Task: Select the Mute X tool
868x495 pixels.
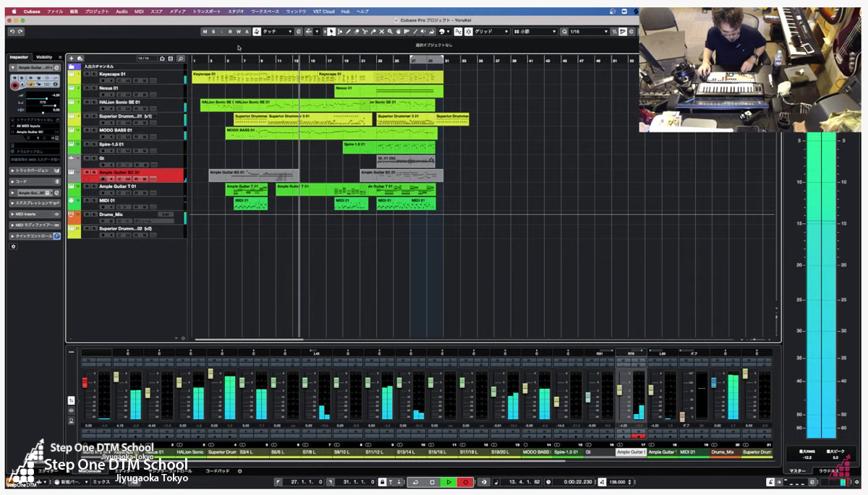Action: coord(382,32)
